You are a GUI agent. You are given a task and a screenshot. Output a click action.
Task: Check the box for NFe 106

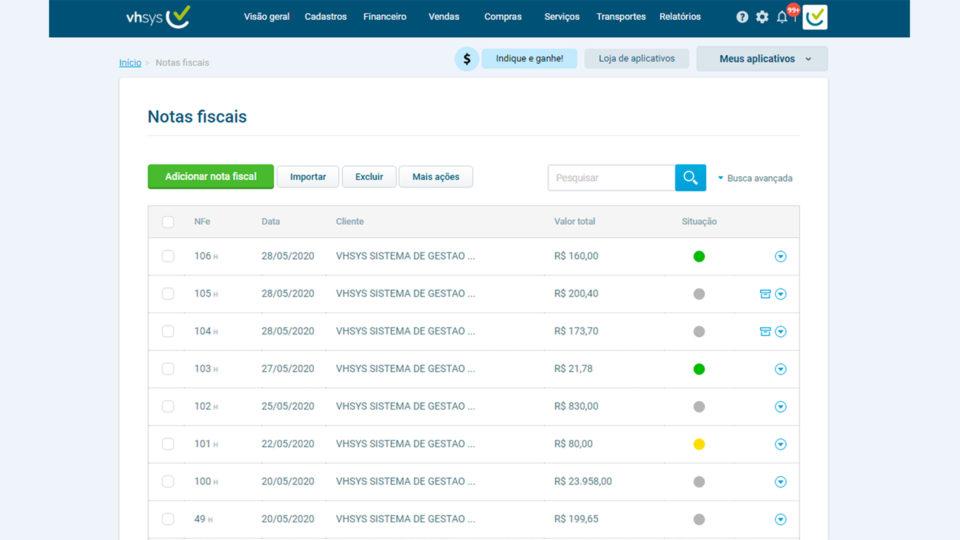168,256
